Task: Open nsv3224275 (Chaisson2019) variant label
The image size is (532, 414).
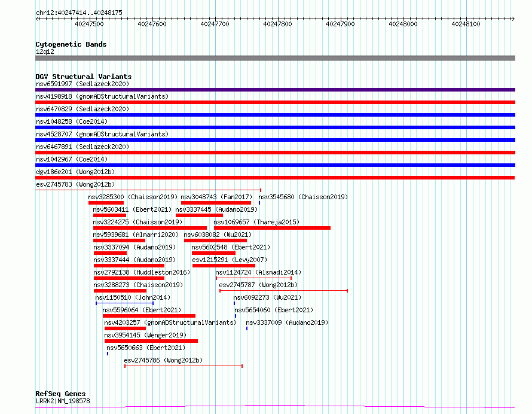Action: [137, 222]
